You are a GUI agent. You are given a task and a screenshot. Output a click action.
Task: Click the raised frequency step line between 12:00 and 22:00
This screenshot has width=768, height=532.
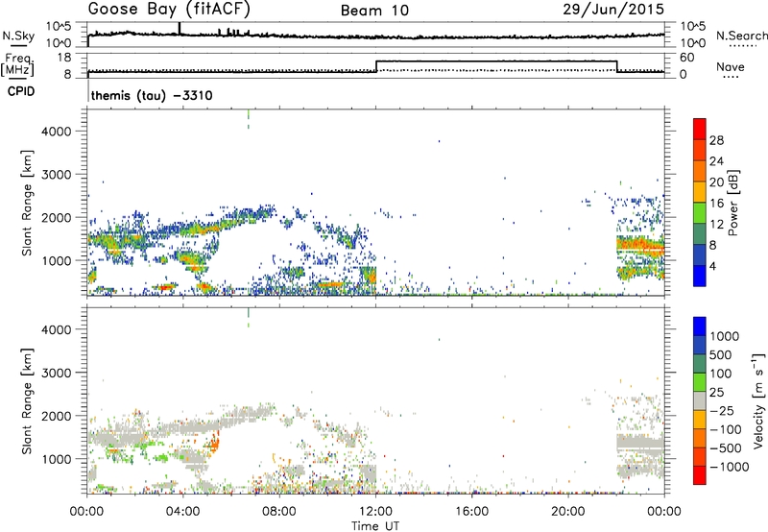(x=496, y=61)
